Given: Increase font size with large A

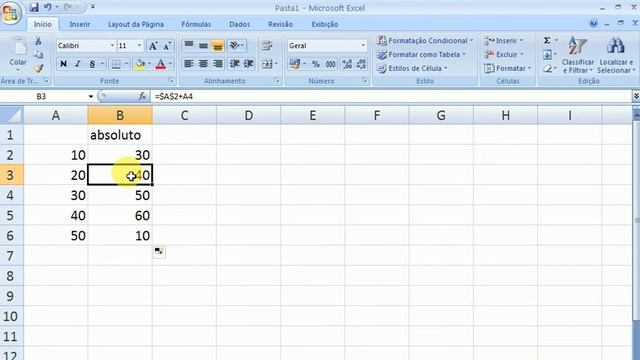Looking at the screenshot, I should point(153,46).
